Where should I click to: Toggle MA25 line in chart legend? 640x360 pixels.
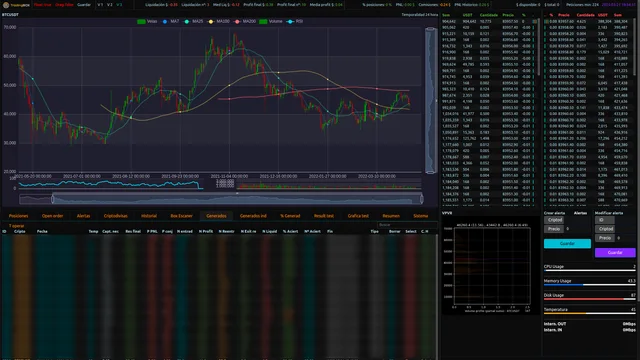(193, 21)
